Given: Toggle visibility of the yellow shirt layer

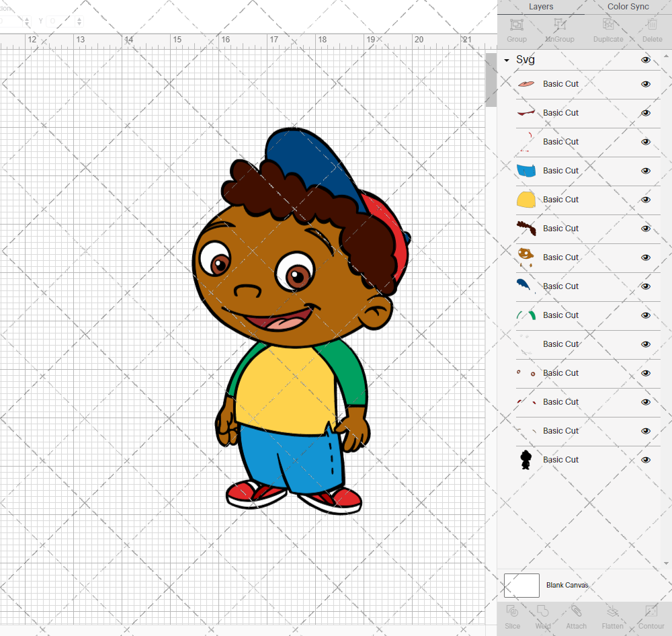Looking at the screenshot, I should pos(645,200).
